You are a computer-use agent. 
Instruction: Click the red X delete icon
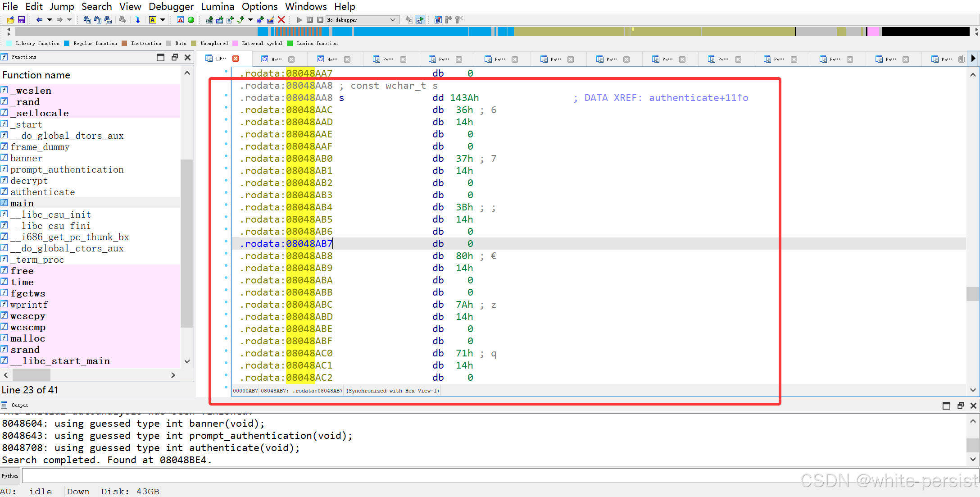tap(281, 20)
